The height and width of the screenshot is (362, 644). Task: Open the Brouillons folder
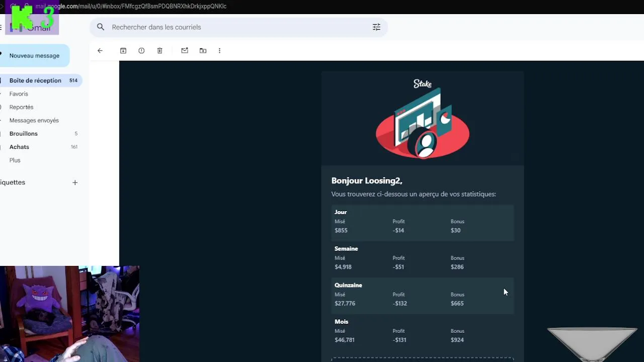[x=23, y=134]
